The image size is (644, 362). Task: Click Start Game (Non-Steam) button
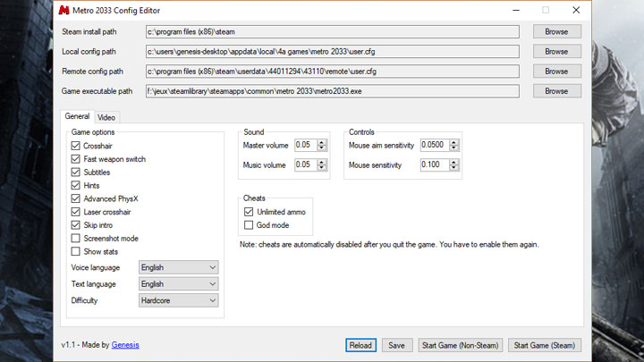(460, 345)
